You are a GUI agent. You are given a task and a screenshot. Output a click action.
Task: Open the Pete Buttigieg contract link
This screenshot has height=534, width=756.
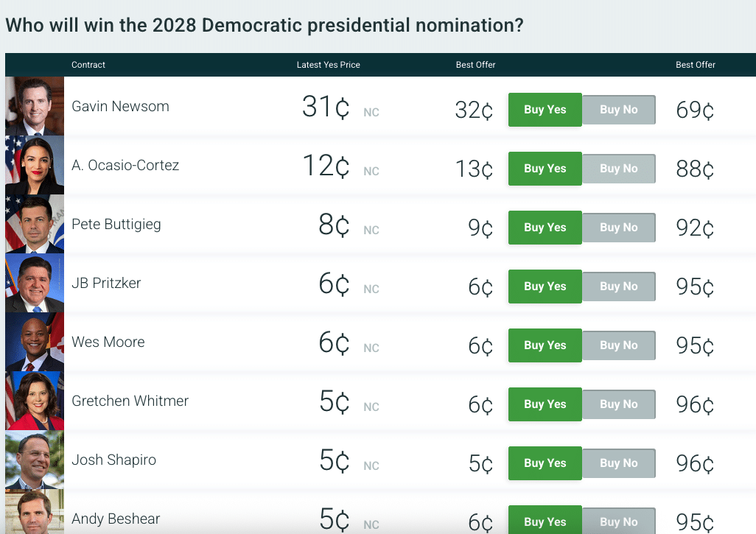[116, 224]
